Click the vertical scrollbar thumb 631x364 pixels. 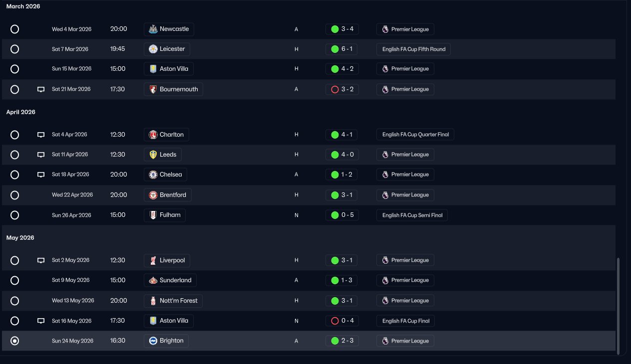(619, 303)
